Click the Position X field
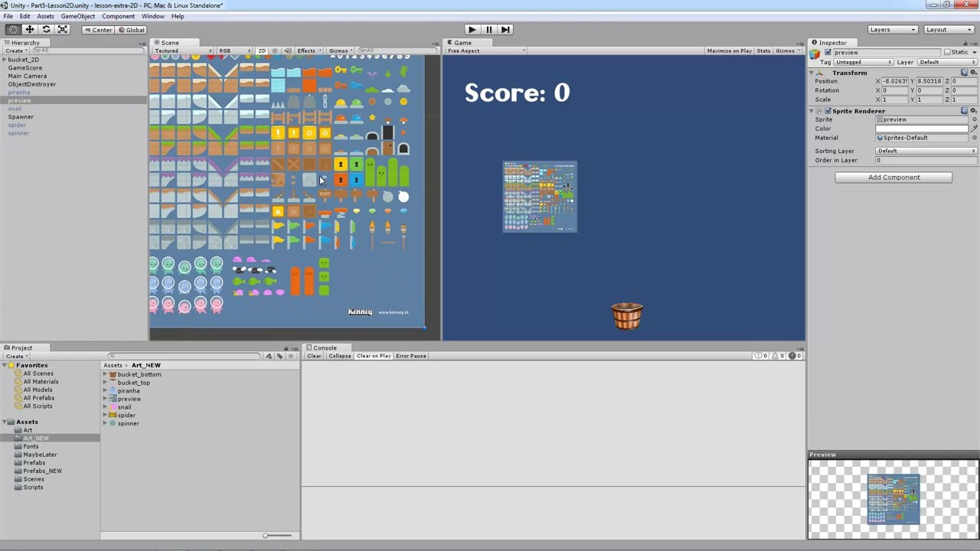The width and height of the screenshot is (980, 551). (x=895, y=81)
